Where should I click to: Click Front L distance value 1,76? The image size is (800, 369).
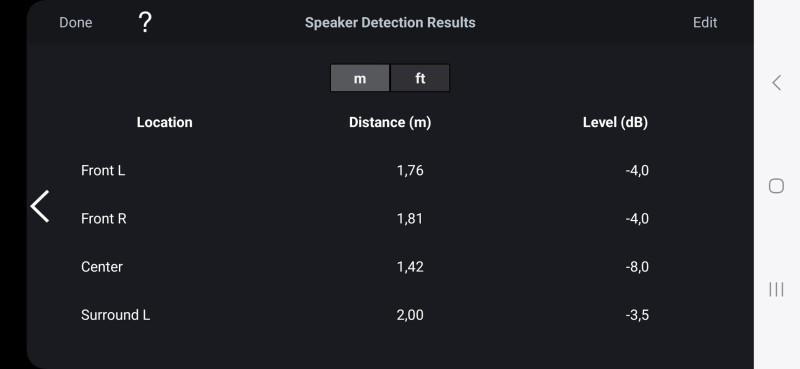pos(410,170)
